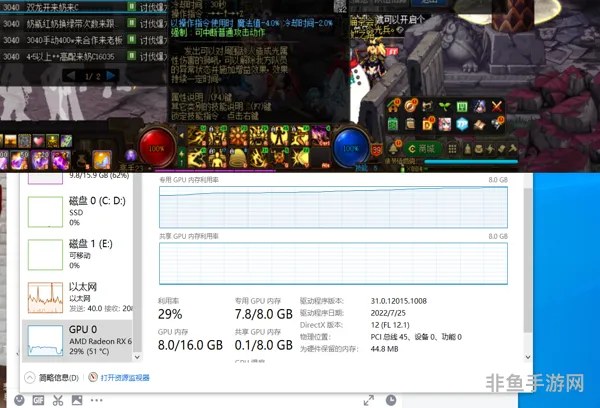Click the 7.8/8.0 GB dedicated memory value

coord(264,314)
